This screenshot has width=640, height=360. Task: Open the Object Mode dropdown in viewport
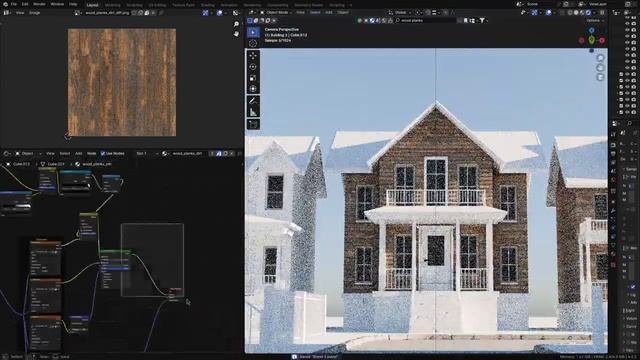(x=276, y=13)
